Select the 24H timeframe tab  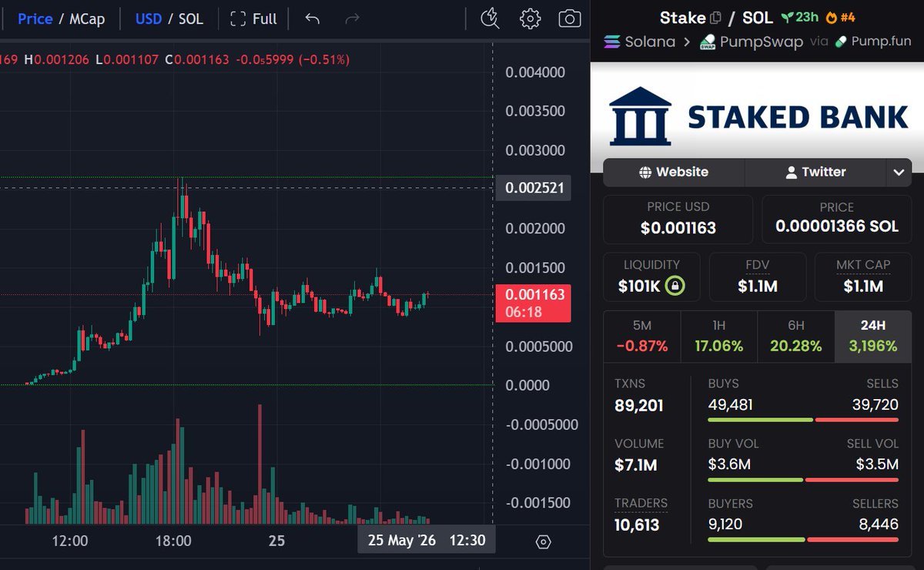pyautogui.click(x=873, y=336)
